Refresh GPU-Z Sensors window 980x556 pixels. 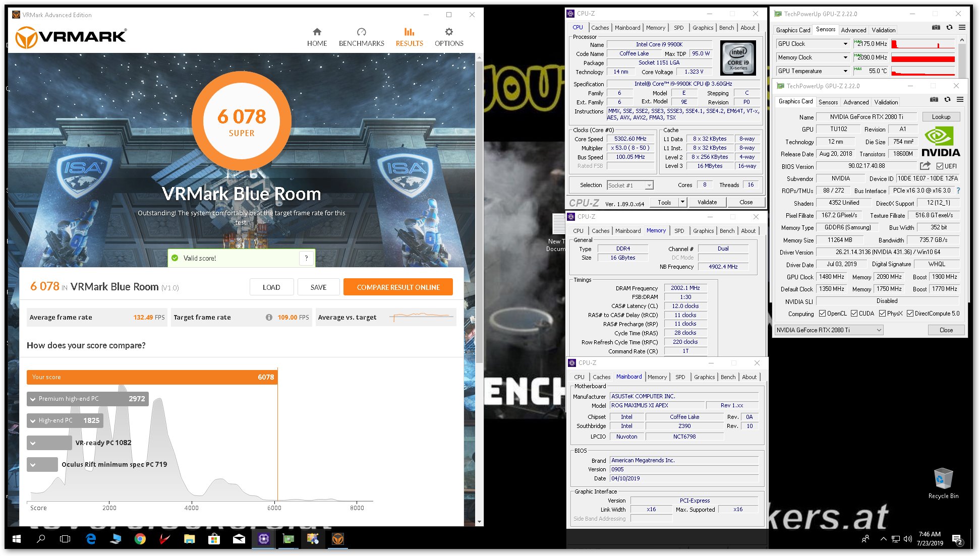(x=949, y=27)
